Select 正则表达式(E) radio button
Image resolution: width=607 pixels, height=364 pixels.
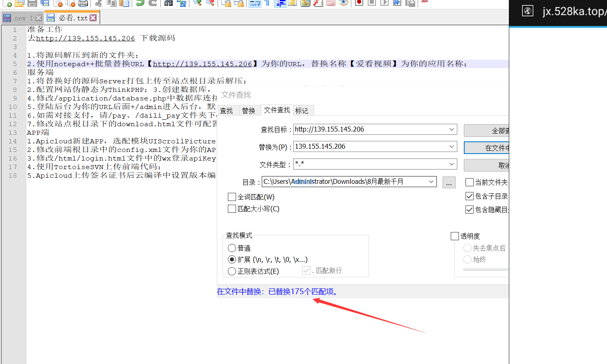pos(232,271)
